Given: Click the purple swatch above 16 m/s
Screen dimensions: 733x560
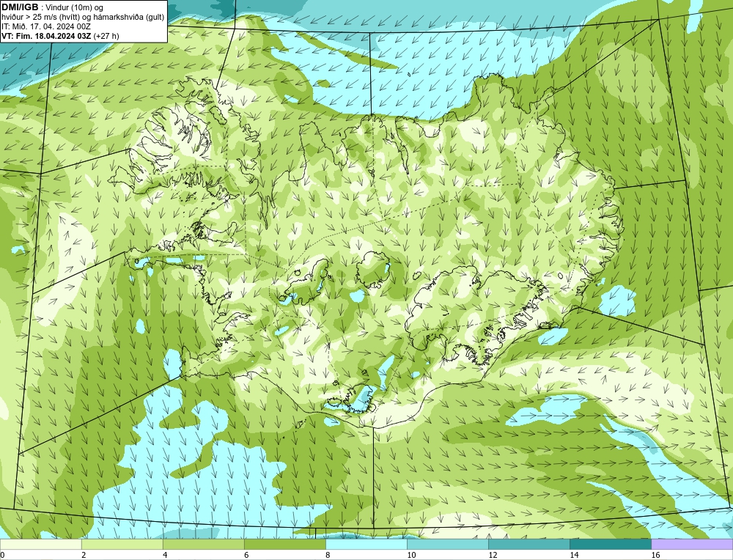Looking at the screenshot, I should click(692, 544).
